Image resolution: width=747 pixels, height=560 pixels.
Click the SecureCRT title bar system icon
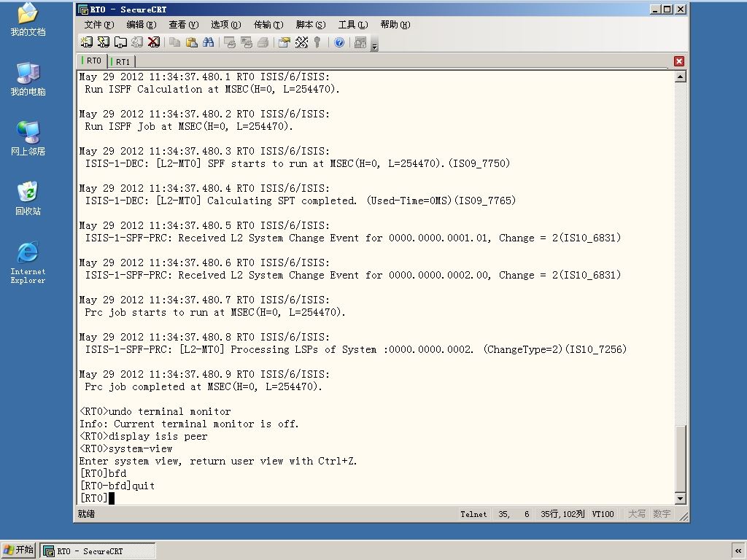pyautogui.click(x=83, y=9)
